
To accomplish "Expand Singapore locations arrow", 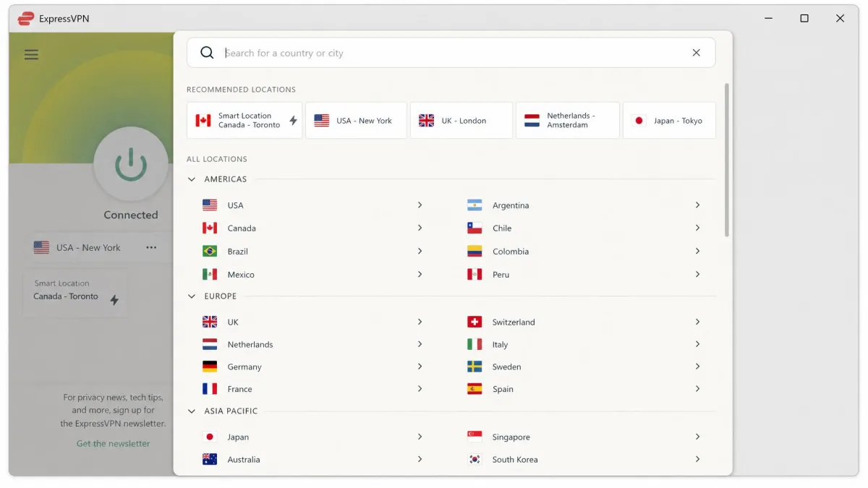I will click(x=697, y=437).
